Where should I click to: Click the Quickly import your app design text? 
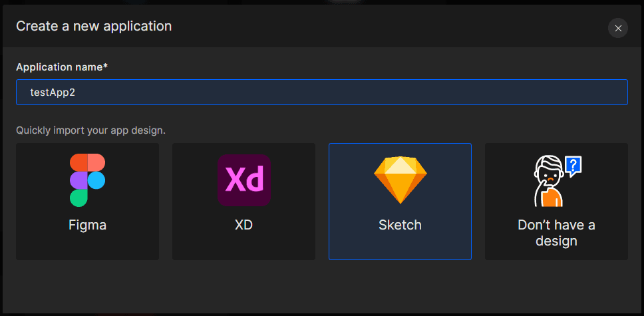click(90, 130)
